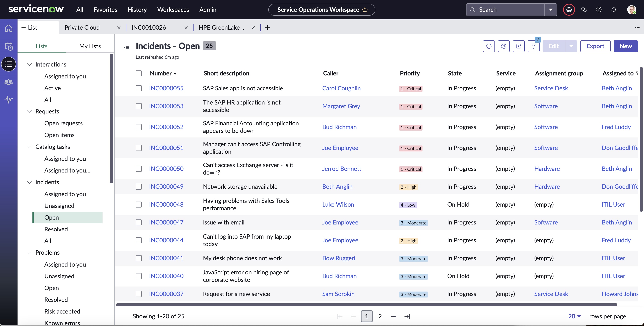This screenshot has height=326, width=644.
Task: Open the Workspaces menu
Action: [173, 10]
